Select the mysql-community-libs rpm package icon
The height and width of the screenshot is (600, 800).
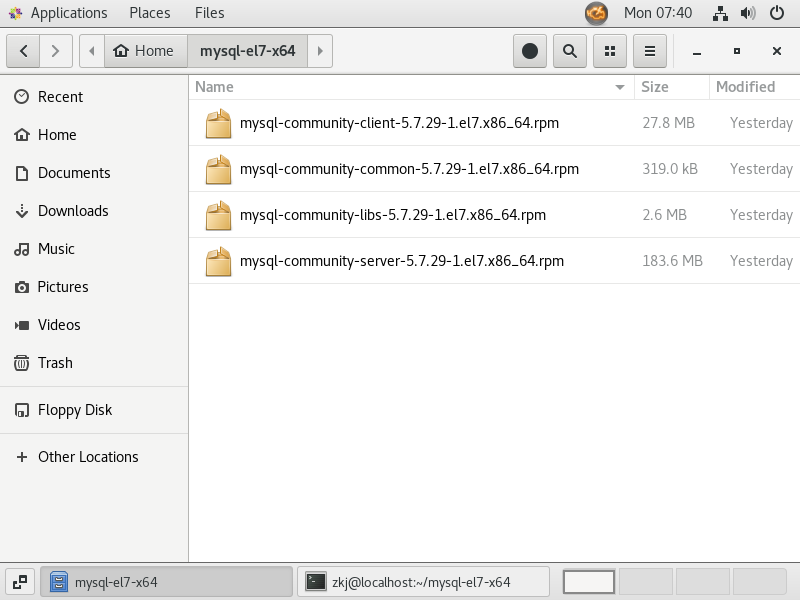pyautogui.click(x=218, y=215)
